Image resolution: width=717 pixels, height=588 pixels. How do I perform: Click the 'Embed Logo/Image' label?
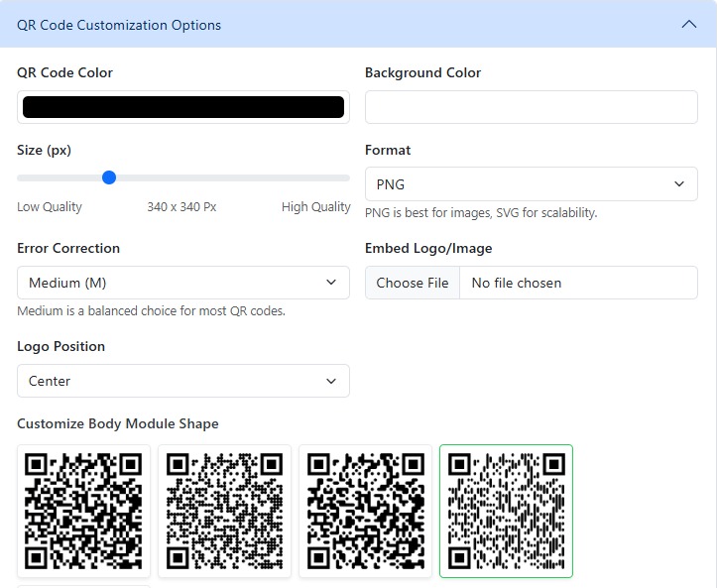(x=428, y=248)
